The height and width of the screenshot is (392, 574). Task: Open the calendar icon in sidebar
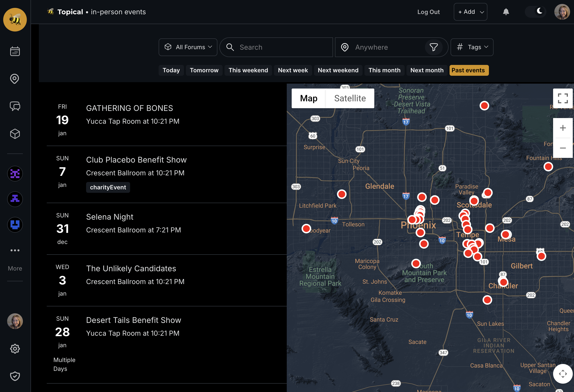[15, 51]
